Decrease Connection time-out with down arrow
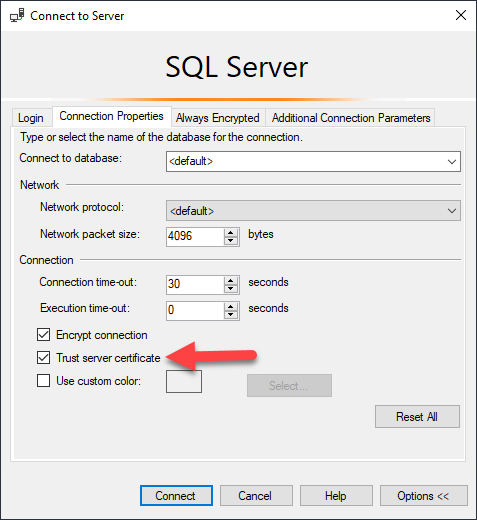Image resolution: width=477 pixels, height=520 pixels. click(231, 289)
